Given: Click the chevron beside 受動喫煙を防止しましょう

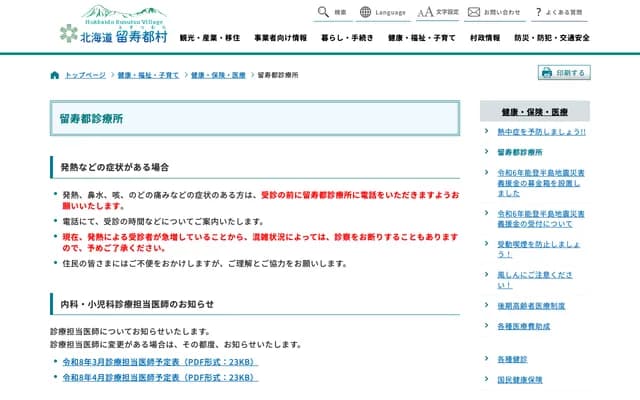Looking at the screenshot, I should click(x=487, y=243).
